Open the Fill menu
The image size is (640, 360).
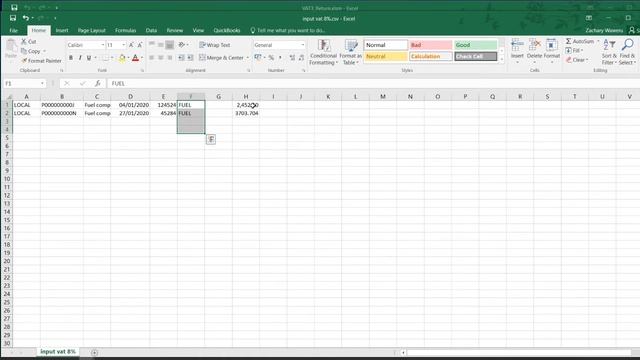point(574,51)
